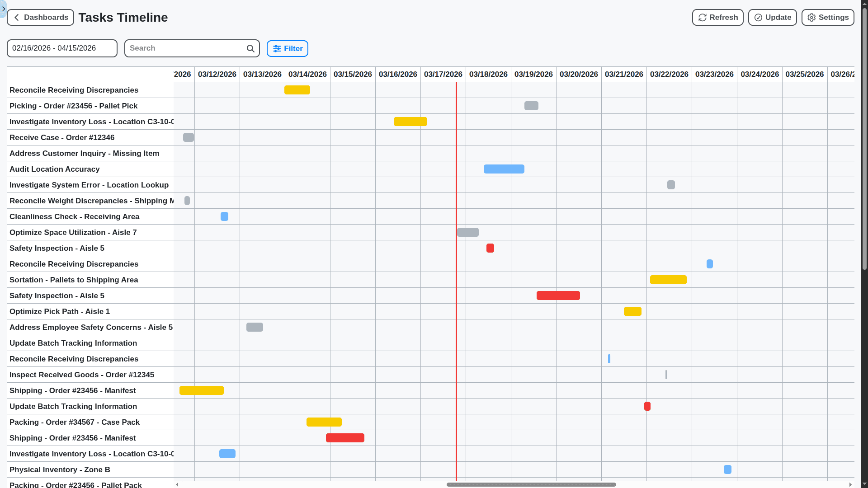
Task: Click the yellow bar for Reconcile Receiving Discrepancies
Action: [x=297, y=90]
